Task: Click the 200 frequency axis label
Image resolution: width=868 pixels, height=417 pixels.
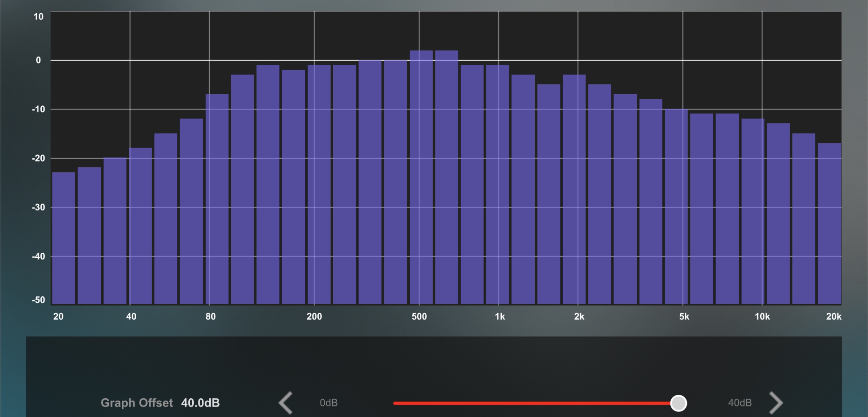Action: (314, 316)
